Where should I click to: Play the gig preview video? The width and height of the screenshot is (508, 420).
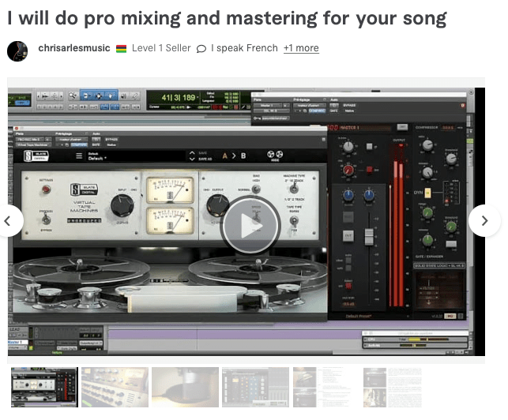[250, 226]
